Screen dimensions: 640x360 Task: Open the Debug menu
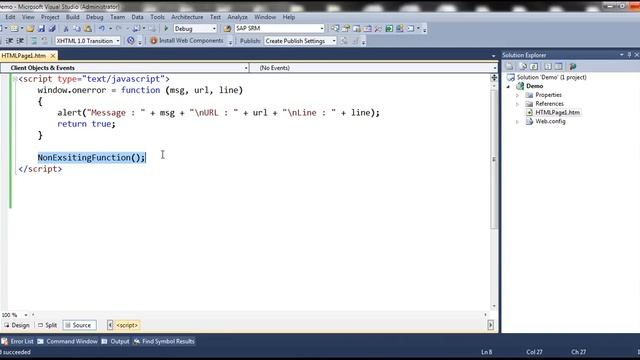[x=94, y=17]
